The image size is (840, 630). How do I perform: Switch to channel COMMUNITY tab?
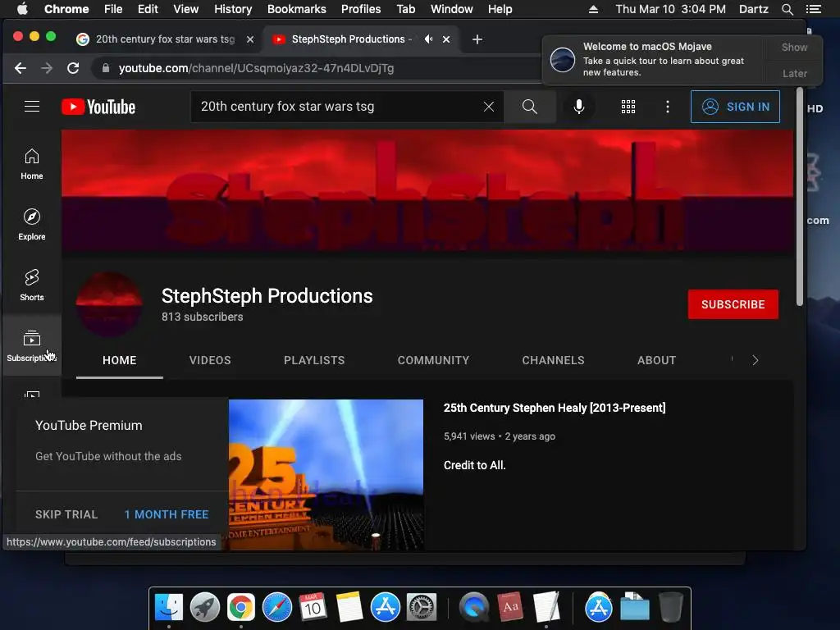coord(433,360)
